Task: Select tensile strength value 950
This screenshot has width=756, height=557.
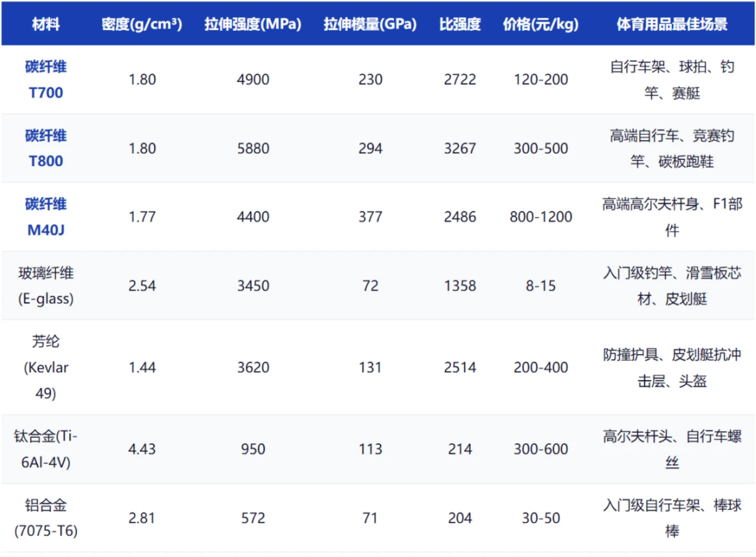Action: coord(253,449)
